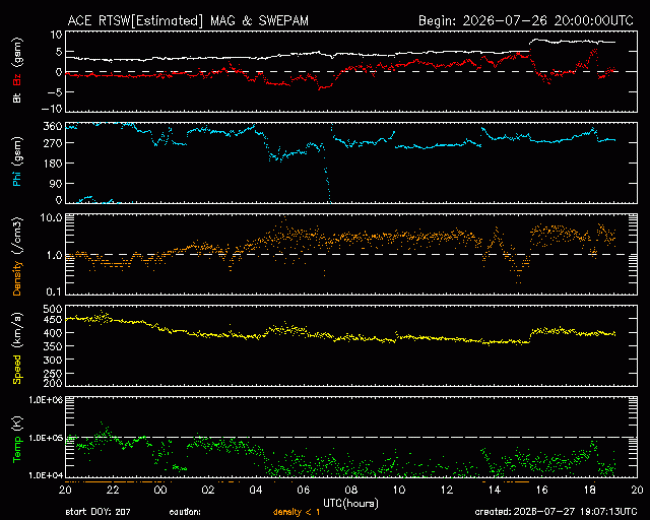The width and height of the screenshot is (650, 520).
Task: Click the "18" hour label on time axis
Action: 589,490
